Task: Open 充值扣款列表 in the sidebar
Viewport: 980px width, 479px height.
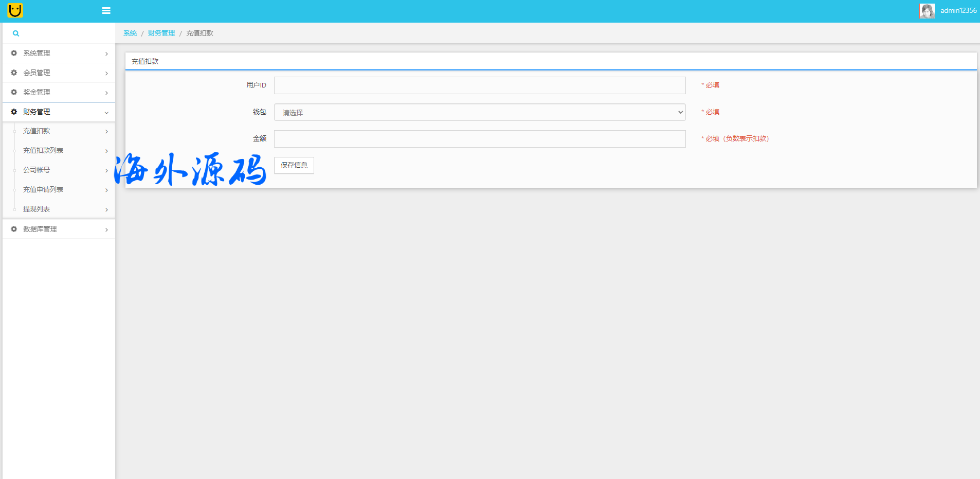Action: [x=43, y=151]
